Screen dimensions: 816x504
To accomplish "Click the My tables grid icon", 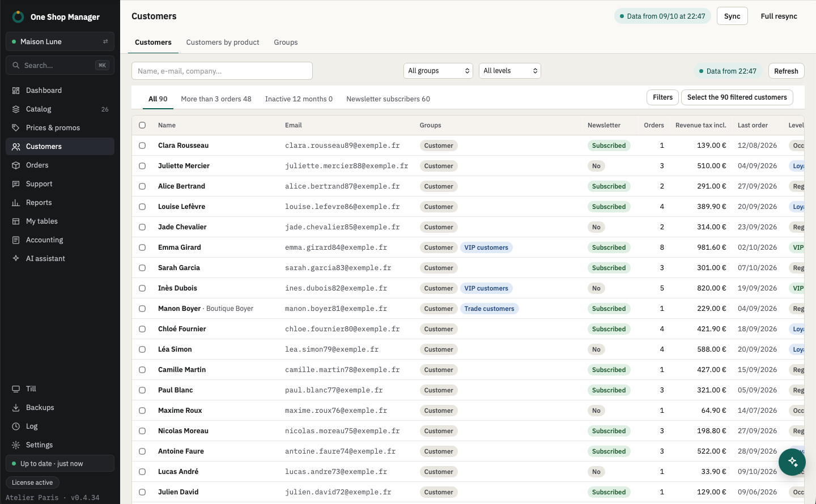I will pos(16,221).
